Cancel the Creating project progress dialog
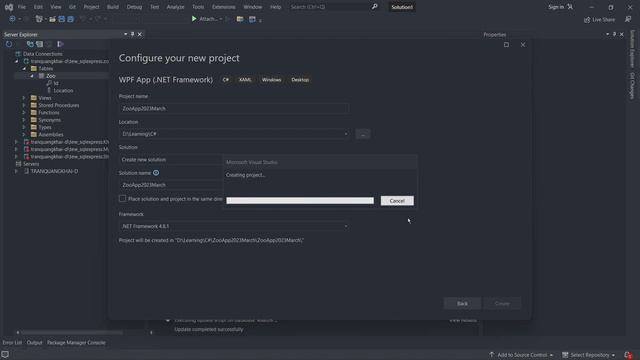Image resolution: width=640 pixels, height=360 pixels. tap(397, 201)
